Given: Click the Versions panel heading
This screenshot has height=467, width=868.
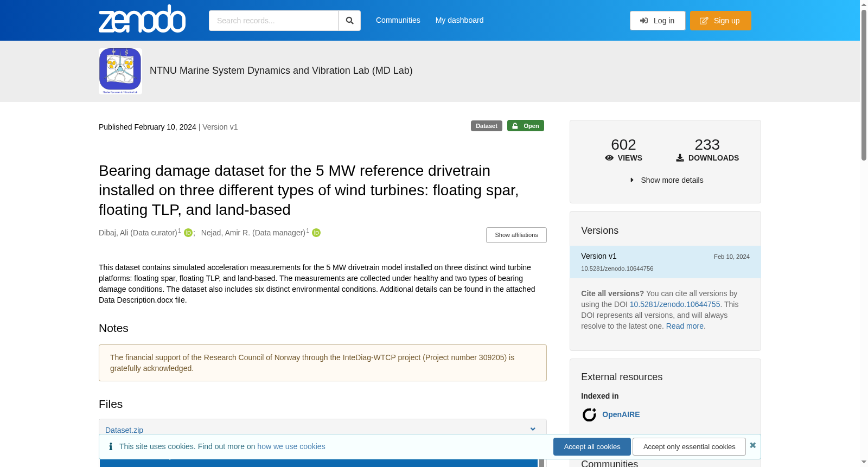Looking at the screenshot, I should pyautogui.click(x=599, y=231).
